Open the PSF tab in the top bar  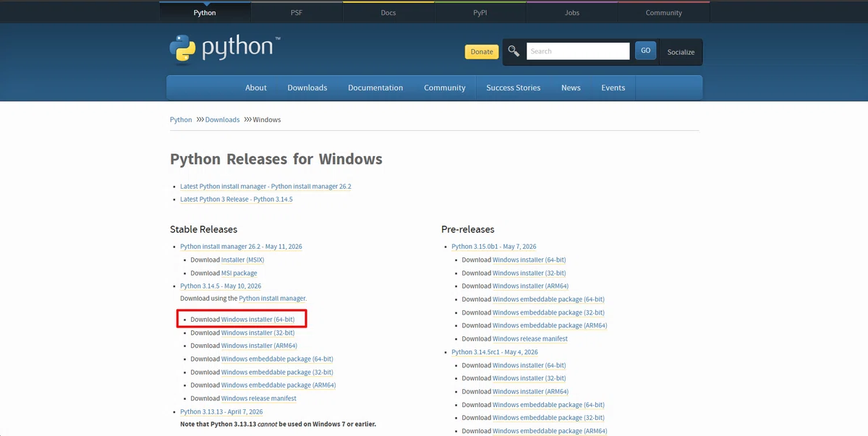(297, 12)
